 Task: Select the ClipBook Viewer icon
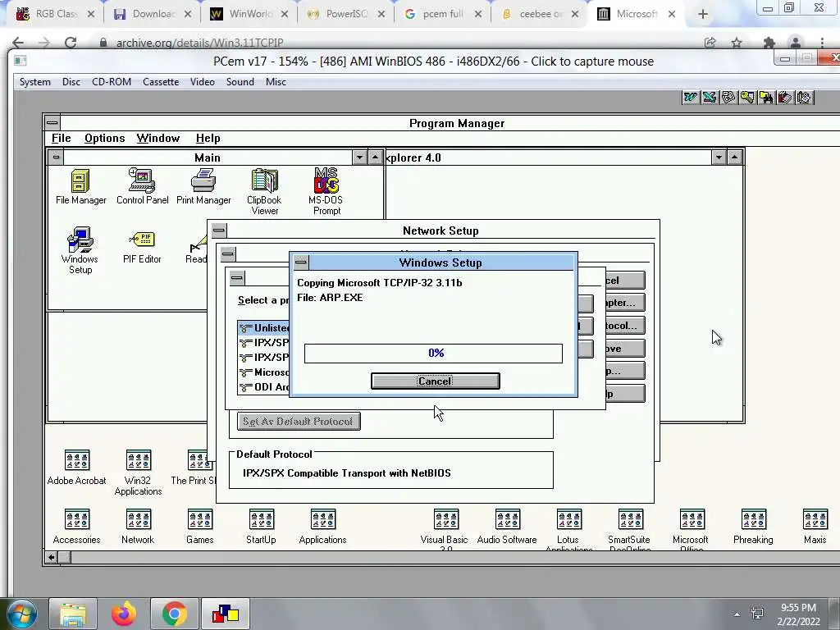tap(265, 192)
